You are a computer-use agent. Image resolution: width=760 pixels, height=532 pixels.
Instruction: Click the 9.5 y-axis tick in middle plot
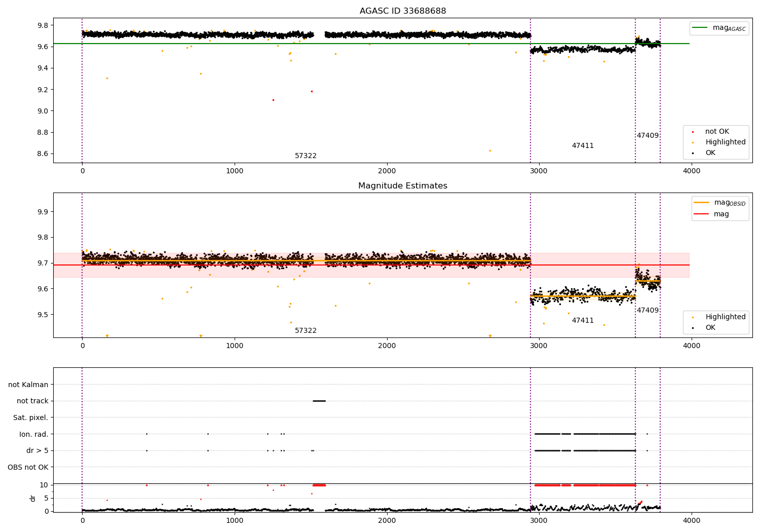click(43, 315)
